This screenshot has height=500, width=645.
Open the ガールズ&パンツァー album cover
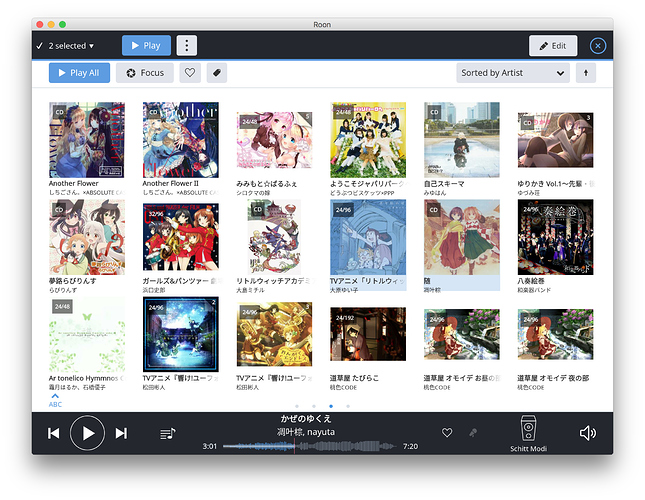pyautogui.click(x=181, y=237)
